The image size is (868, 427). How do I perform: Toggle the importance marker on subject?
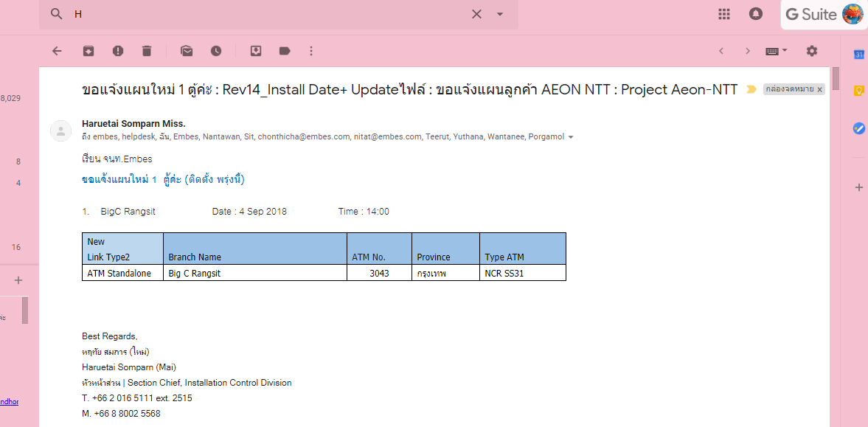[x=751, y=89]
